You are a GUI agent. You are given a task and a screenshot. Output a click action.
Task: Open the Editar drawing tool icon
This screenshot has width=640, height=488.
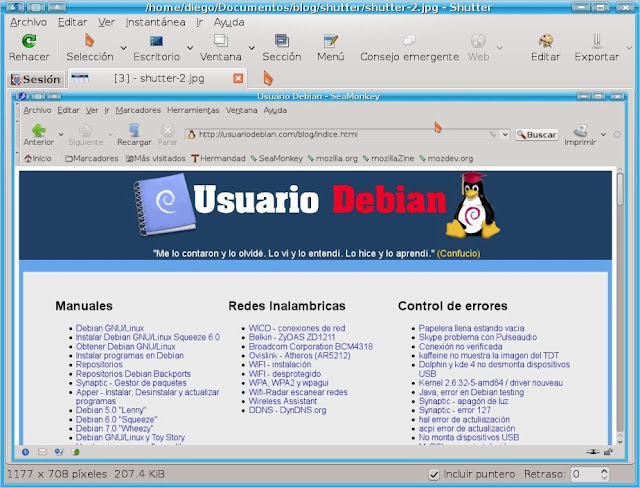click(x=545, y=40)
